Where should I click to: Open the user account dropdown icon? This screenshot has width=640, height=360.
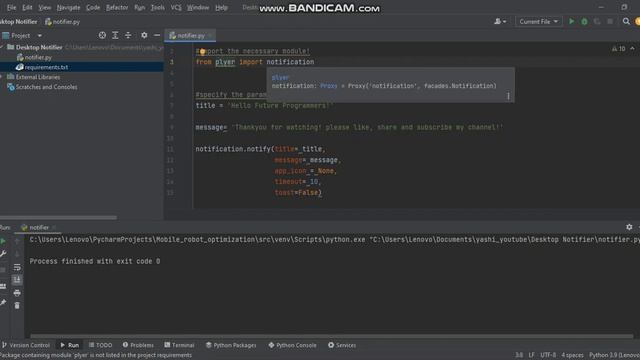[500, 21]
